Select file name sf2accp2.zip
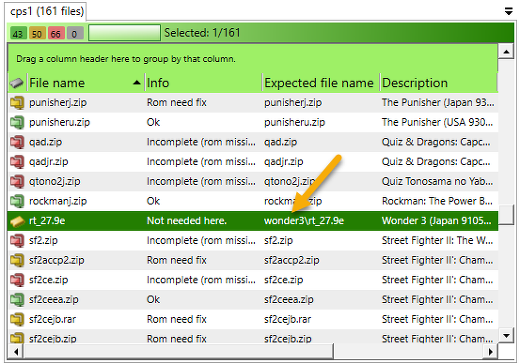This screenshot has width=520, height=364. point(57,260)
